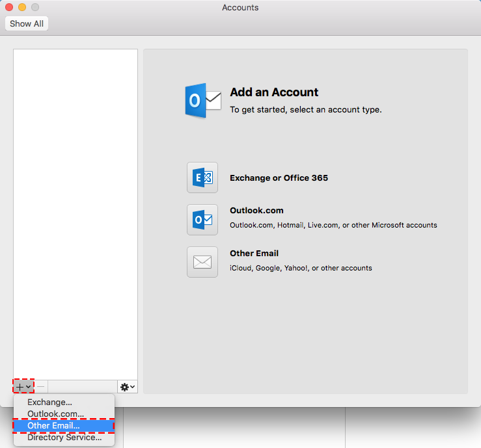Choose Exchange... from the add menu

[64, 402]
